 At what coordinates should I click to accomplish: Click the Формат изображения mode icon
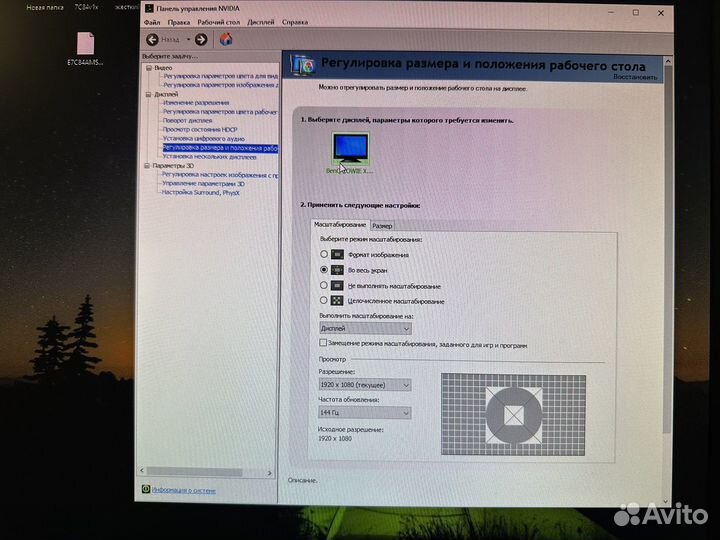(x=338, y=254)
